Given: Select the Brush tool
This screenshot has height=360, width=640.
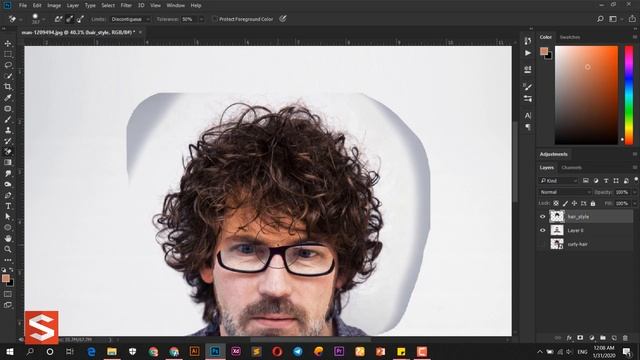Looking at the screenshot, I should [8, 120].
